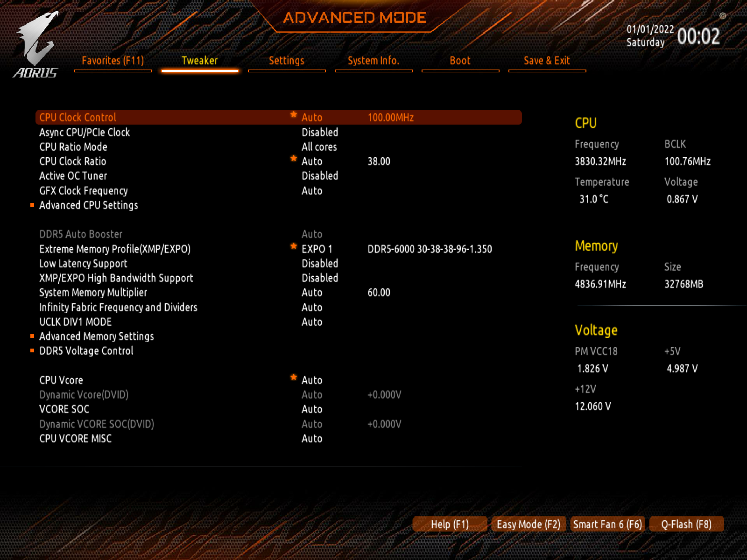Click the star next to EXPO 1
This screenshot has height=560, width=747.
tap(294, 246)
